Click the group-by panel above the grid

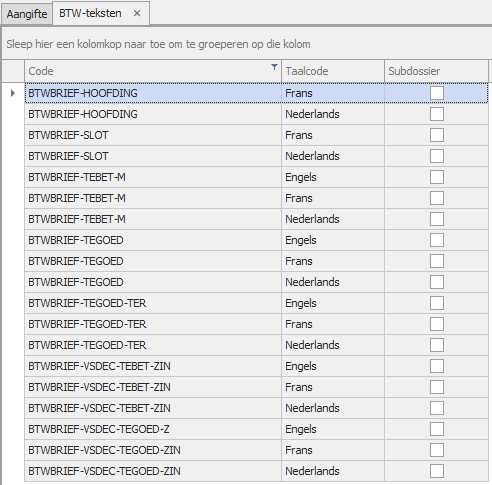coord(247,44)
